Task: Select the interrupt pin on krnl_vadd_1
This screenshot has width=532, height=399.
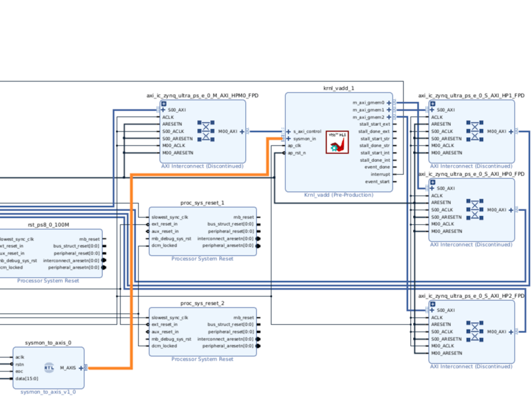Action: (381, 174)
